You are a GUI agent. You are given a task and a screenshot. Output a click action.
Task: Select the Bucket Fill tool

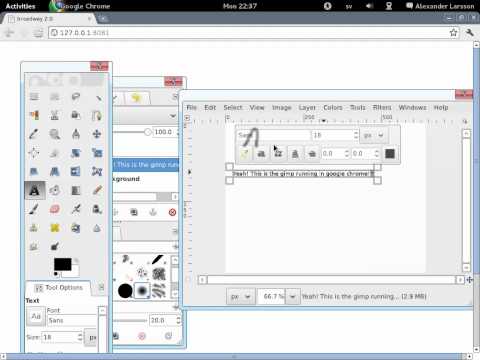tap(55, 190)
